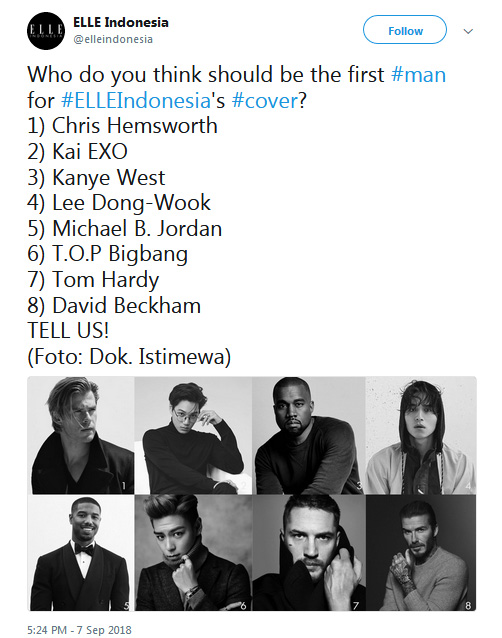Screen dimensions: 502x638
Task: Open the ELLE Indonesia display name link
Action: 120,22
